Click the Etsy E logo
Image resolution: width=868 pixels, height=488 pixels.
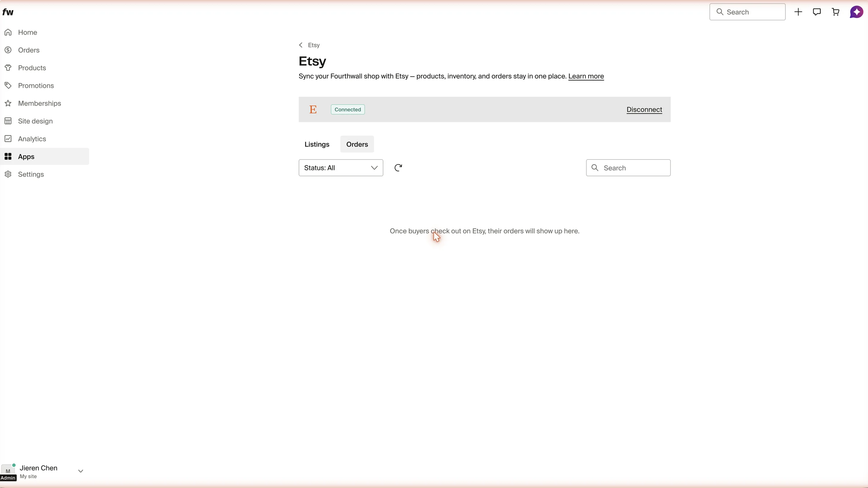coord(313,110)
